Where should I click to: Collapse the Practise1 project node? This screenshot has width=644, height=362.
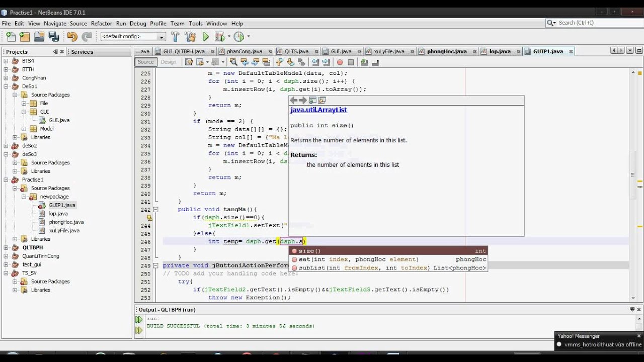[7, 179]
